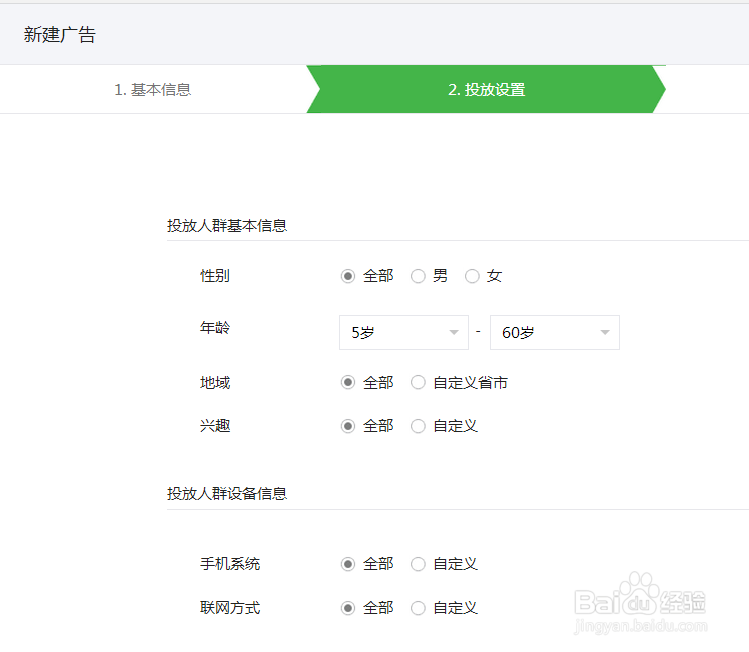Select 全部 radio for 兴趣

(x=348, y=426)
